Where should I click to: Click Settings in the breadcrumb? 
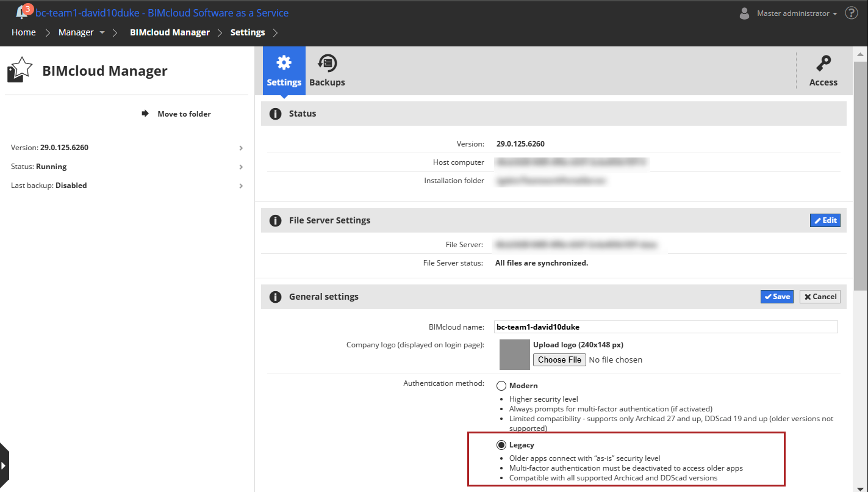[248, 32]
